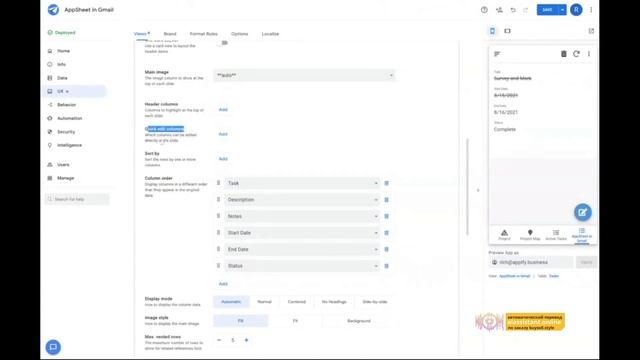Decrease Max nested rows with minus button
Image resolution: width=640 pixels, height=360 pixels.
219,340
